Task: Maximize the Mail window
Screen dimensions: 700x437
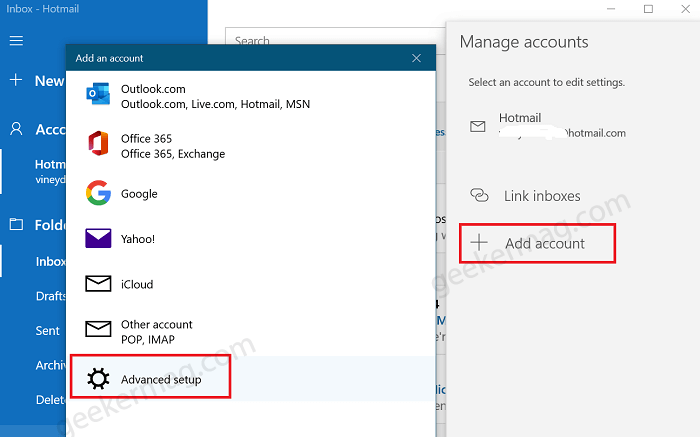Action: pos(648,9)
